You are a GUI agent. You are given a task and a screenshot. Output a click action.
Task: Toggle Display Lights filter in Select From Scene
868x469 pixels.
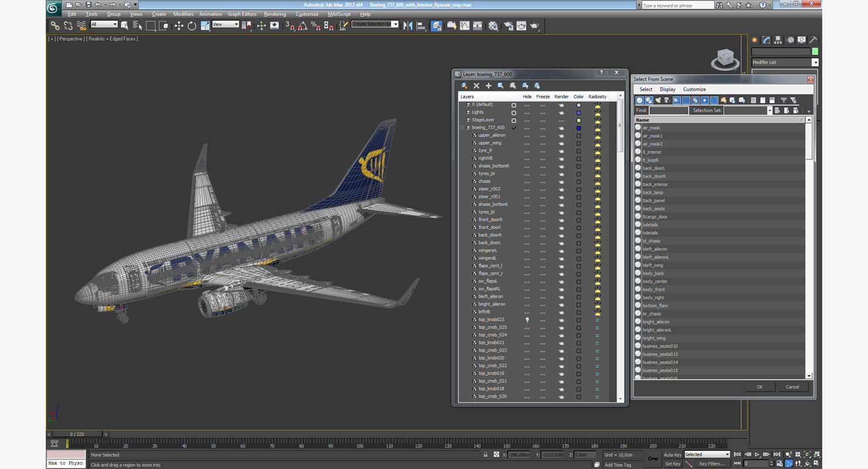pos(658,100)
